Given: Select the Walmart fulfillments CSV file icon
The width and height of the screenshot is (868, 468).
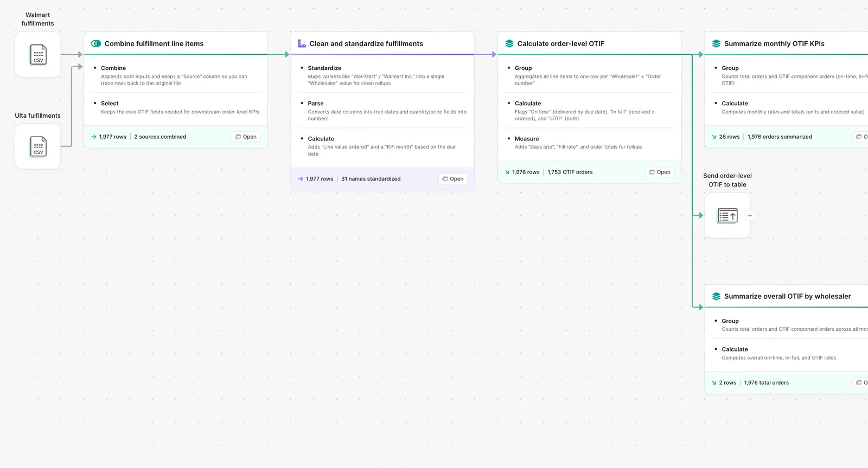Looking at the screenshot, I should point(38,54).
